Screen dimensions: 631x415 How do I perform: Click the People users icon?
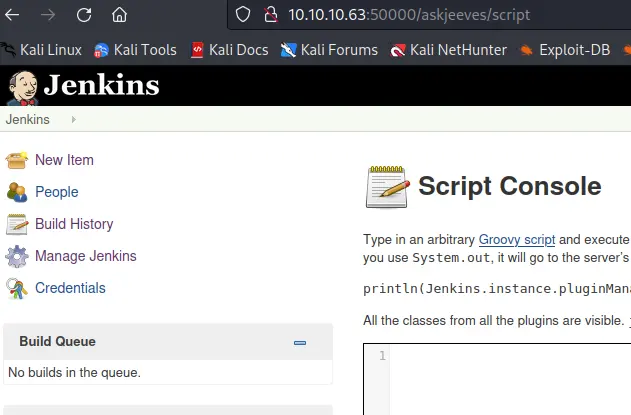(16, 192)
